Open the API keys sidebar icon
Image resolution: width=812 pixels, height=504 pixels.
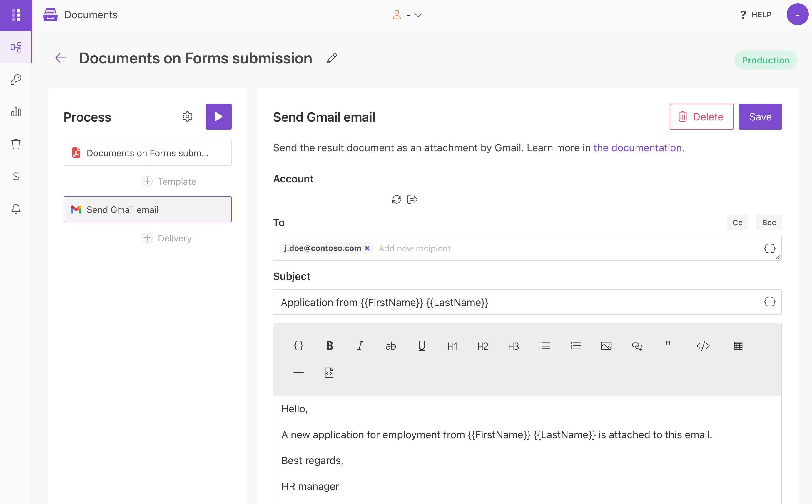[16, 80]
